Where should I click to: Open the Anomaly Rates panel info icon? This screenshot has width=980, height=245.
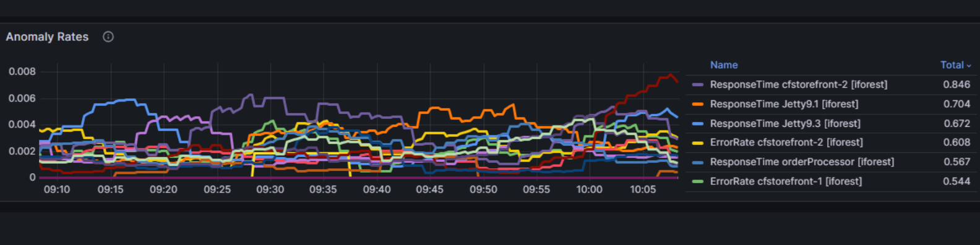pyautogui.click(x=108, y=37)
